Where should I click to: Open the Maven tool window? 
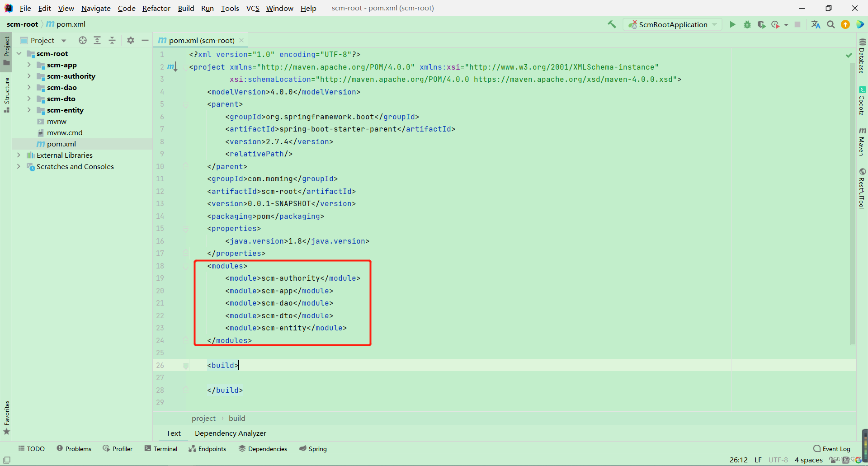[862, 141]
